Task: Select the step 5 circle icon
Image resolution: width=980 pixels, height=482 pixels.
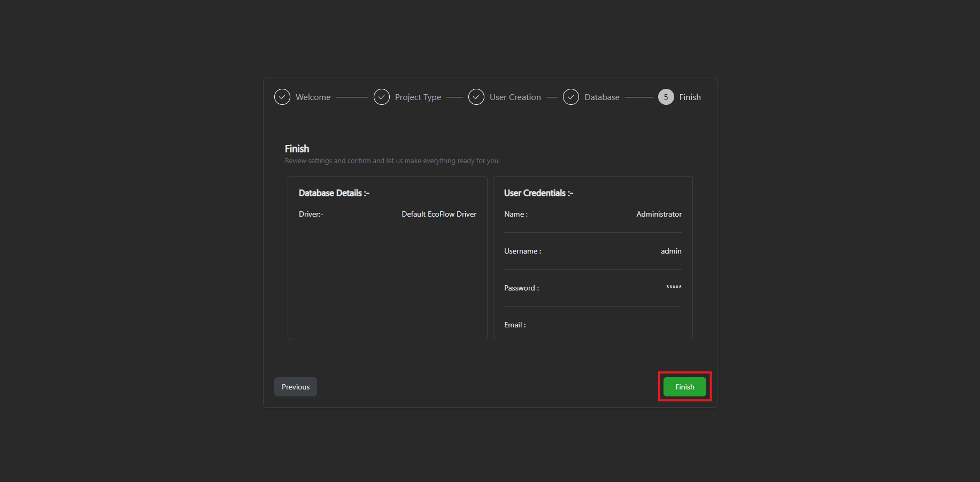Action: click(666, 97)
